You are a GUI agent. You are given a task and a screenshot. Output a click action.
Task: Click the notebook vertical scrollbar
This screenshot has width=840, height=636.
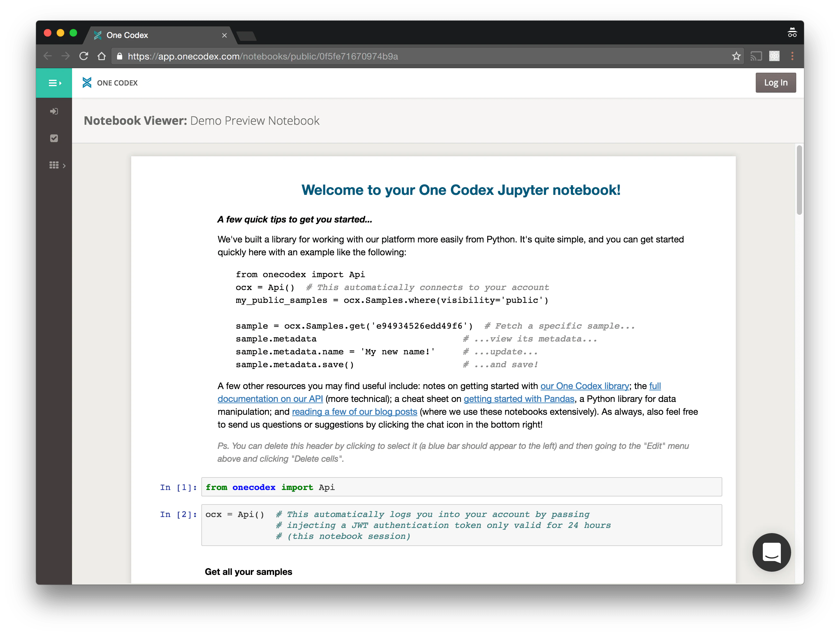click(799, 180)
